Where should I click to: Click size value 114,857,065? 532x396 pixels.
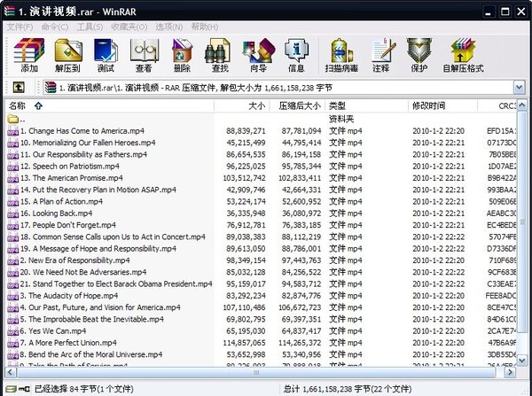(244, 343)
